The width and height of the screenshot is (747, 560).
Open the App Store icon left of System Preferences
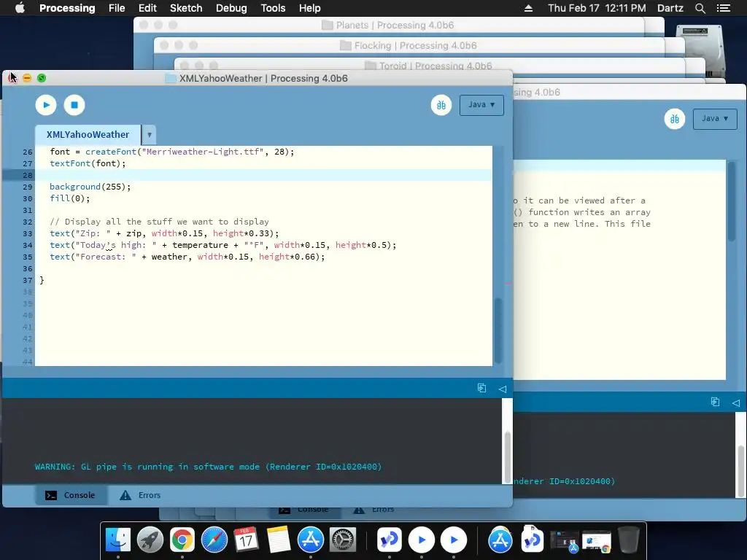311,540
